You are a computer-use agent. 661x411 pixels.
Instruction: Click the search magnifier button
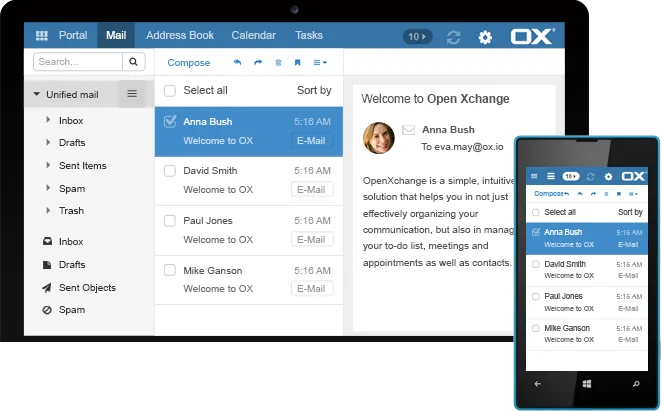tap(134, 62)
